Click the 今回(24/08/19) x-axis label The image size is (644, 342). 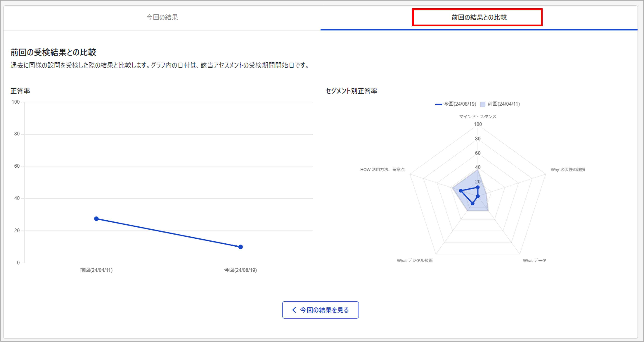pos(240,270)
